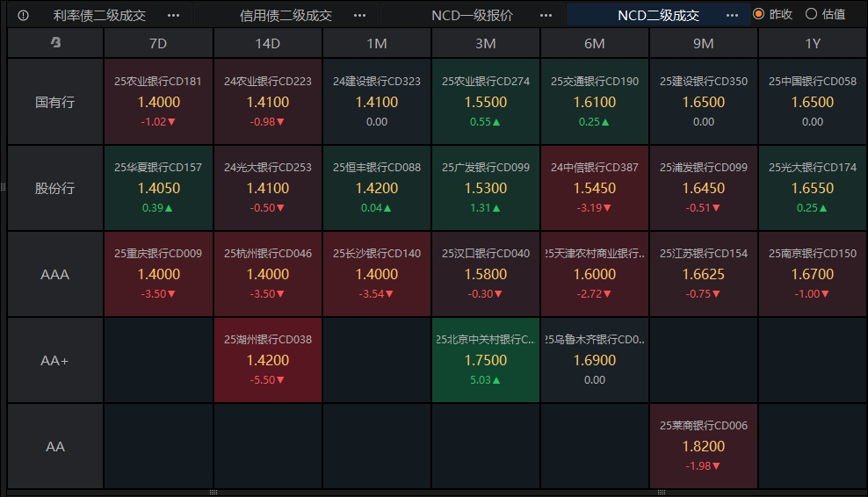Open more options for NCD二级成交 tab
Viewport: 868px width, 497px height.
(x=732, y=16)
